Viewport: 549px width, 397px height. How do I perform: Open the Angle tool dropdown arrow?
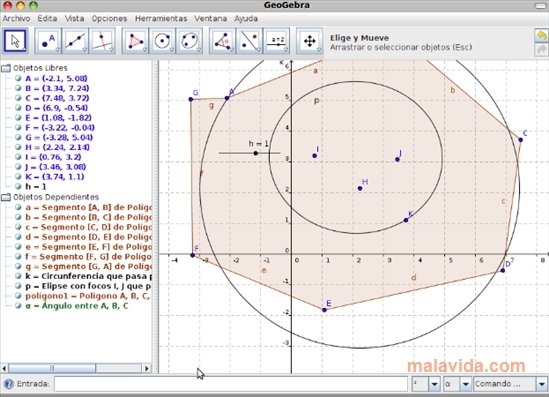[x=232, y=50]
